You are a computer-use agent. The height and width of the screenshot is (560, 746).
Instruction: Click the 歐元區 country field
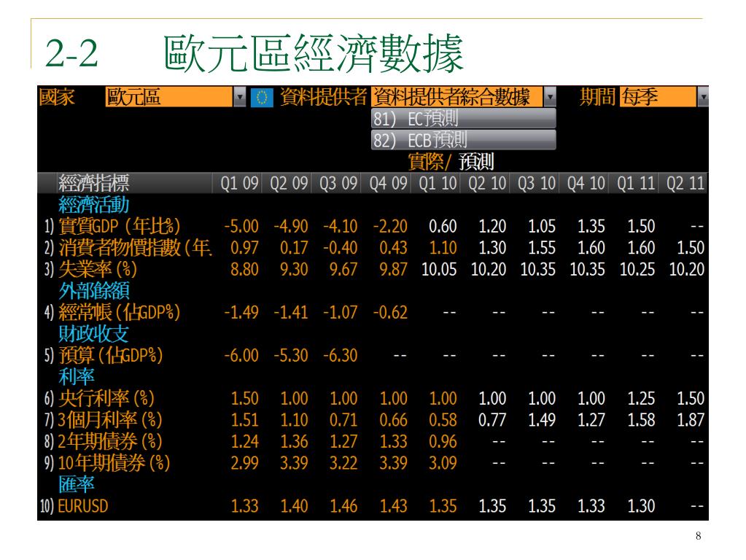[169, 97]
